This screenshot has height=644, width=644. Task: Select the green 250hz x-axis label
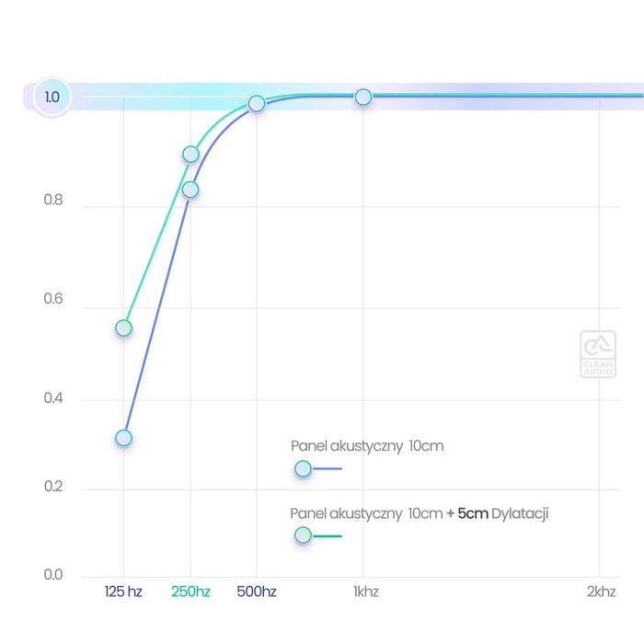[190, 592]
